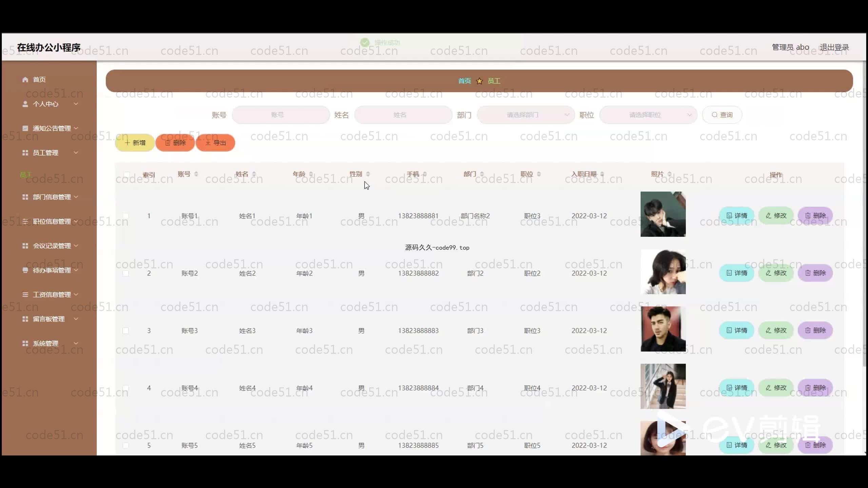Expand the 系统管理 menu chevron
The width and height of the screenshot is (868, 488).
pyautogui.click(x=76, y=343)
